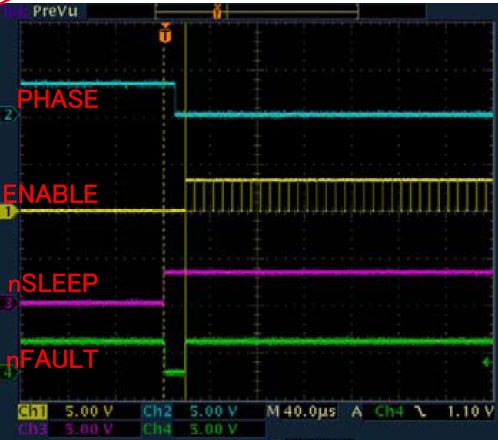This screenshot has width=498, height=440.
Task: Select the Ch1 5.00 V readout
Action: [66, 412]
